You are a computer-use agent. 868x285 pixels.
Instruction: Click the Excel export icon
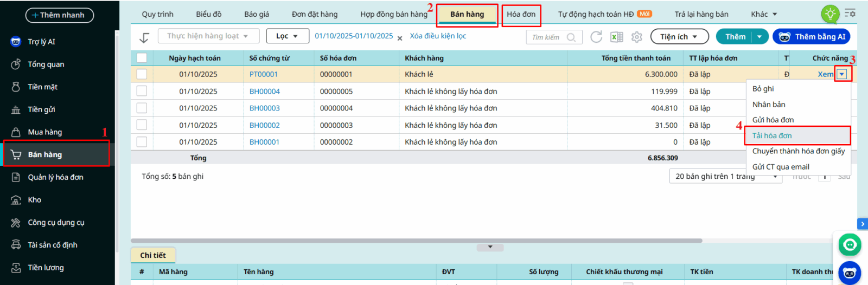pyautogui.click(x=617, y=37)
